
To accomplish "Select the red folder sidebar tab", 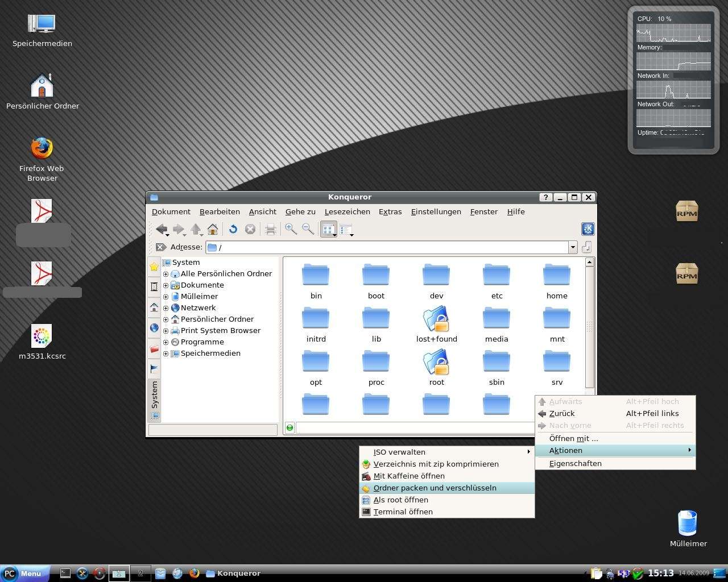I will tap(154, 348).
